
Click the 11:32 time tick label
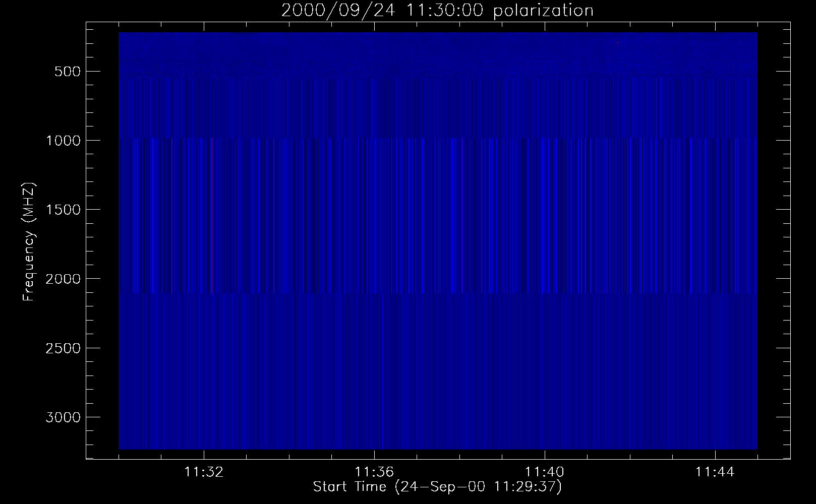204,472
